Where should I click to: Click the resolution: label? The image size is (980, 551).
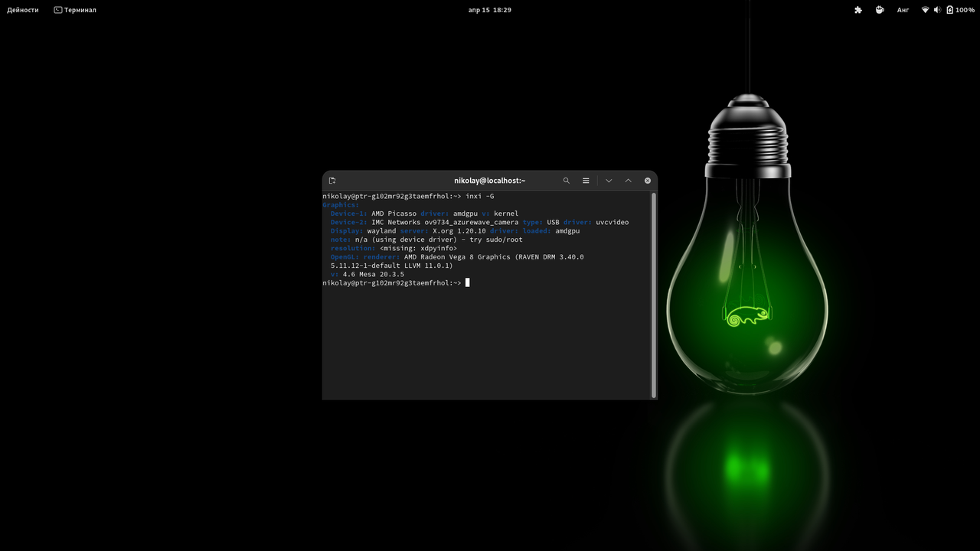pos(353,248)
